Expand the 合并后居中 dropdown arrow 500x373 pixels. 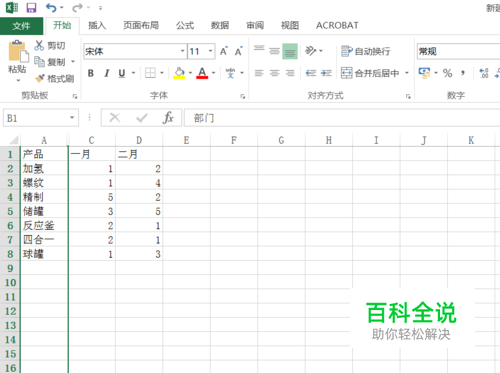pyautogui.click(x=407, y=73)
